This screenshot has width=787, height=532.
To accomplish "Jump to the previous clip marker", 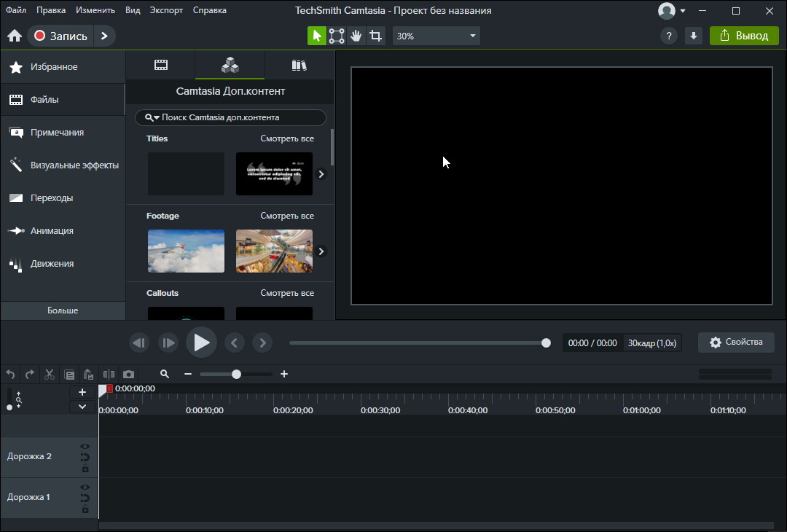I will point(234,343).
